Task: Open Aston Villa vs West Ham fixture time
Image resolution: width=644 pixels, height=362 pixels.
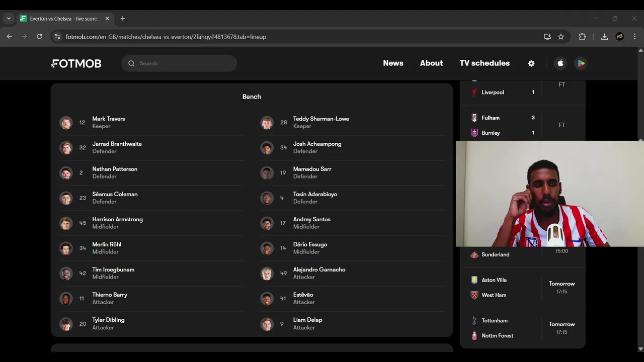Action: (561, 288)
